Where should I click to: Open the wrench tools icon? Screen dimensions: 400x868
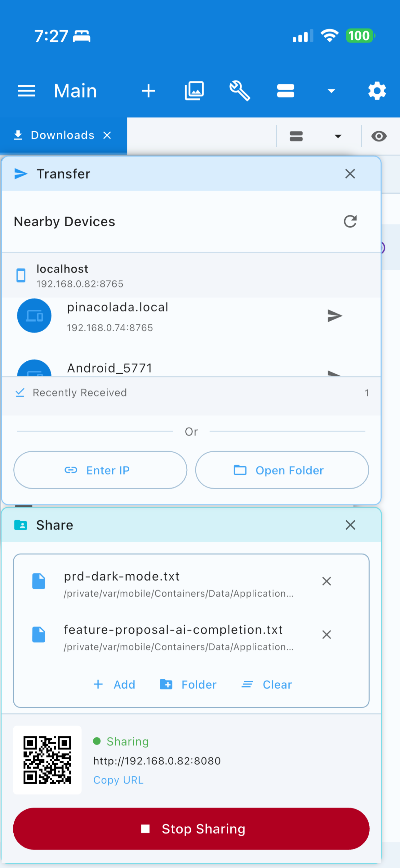click(240, 91)
